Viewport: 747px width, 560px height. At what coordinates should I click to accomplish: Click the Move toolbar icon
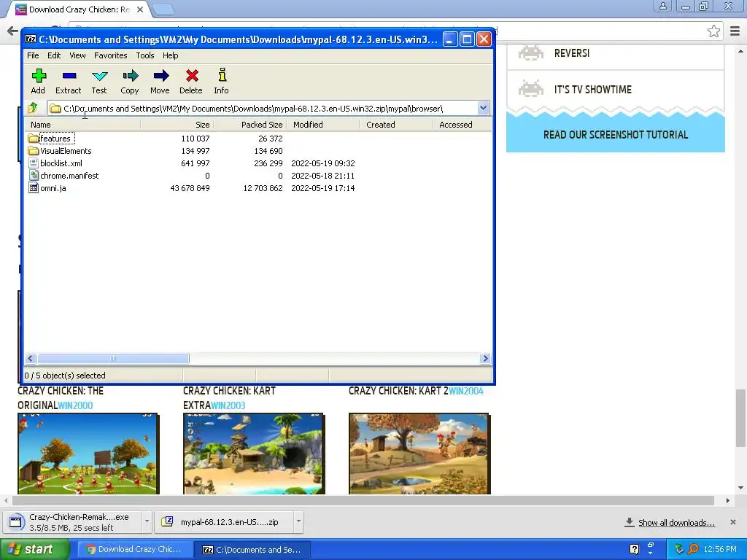click(161, 76)
